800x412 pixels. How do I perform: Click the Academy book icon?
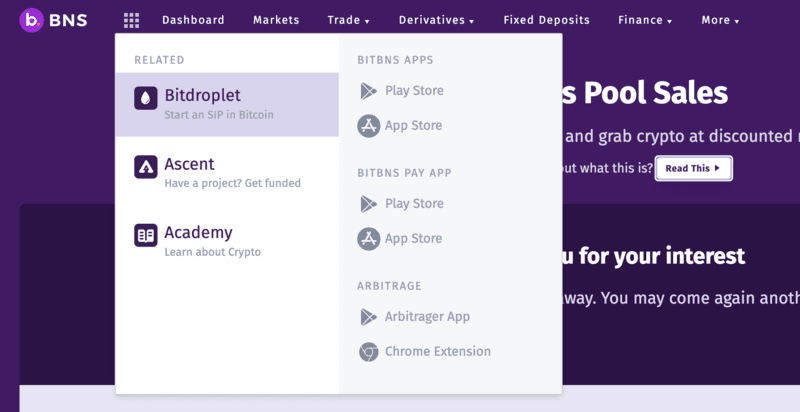146,235
